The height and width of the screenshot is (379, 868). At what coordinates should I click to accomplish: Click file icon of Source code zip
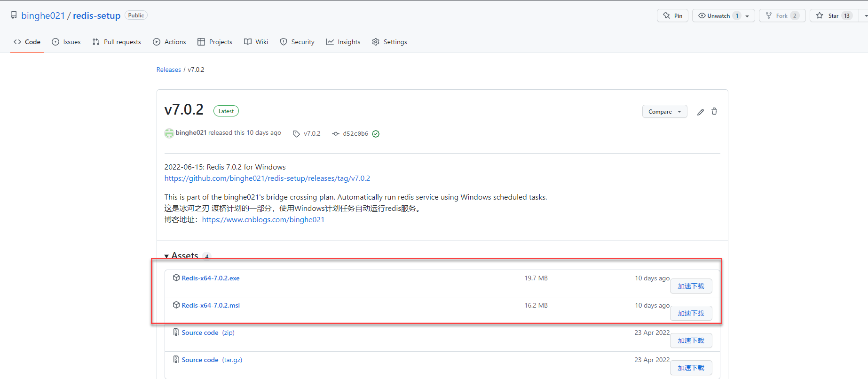(176, 332)
